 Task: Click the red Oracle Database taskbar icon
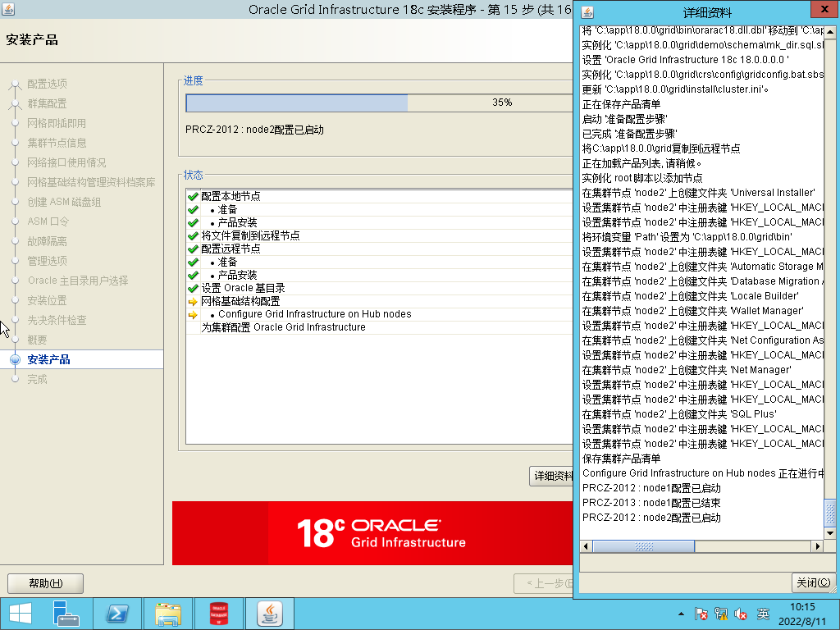[218, 614]
